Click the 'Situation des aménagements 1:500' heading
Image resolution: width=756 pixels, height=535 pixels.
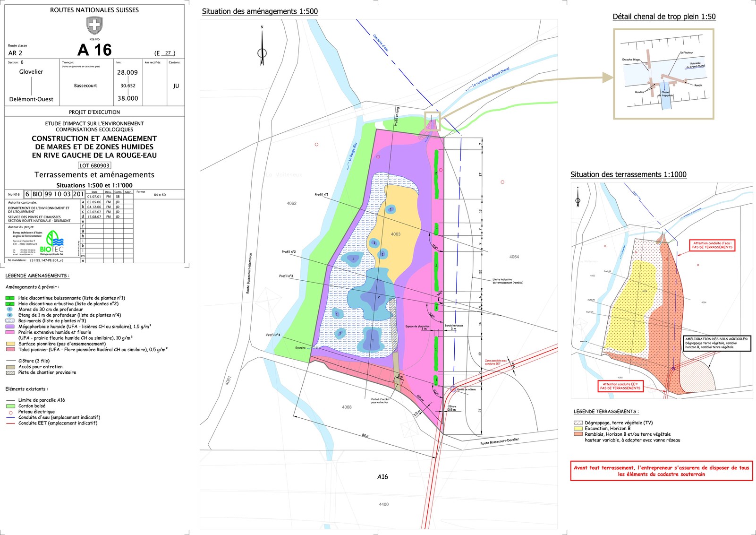tap(260, 11)
